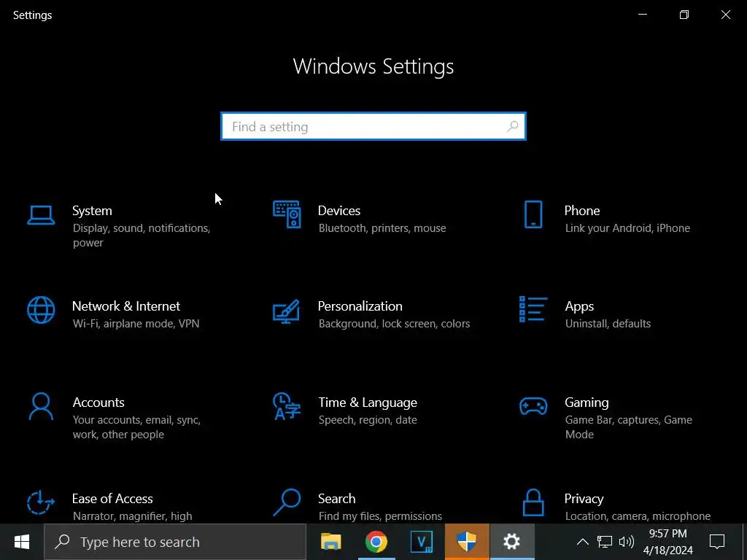Open the Windows Start menu
The image size is (747, 560).
point(22,542)
